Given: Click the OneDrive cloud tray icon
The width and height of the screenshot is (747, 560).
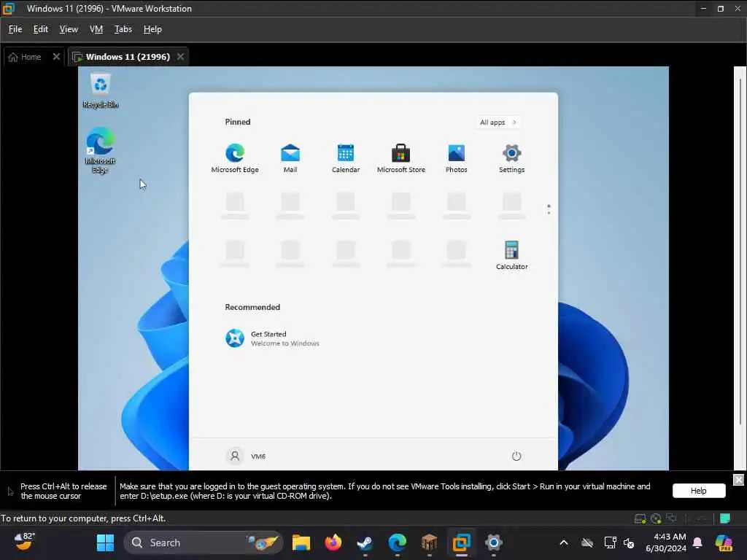Looking at the screenshot, I should tap(587, 542).
